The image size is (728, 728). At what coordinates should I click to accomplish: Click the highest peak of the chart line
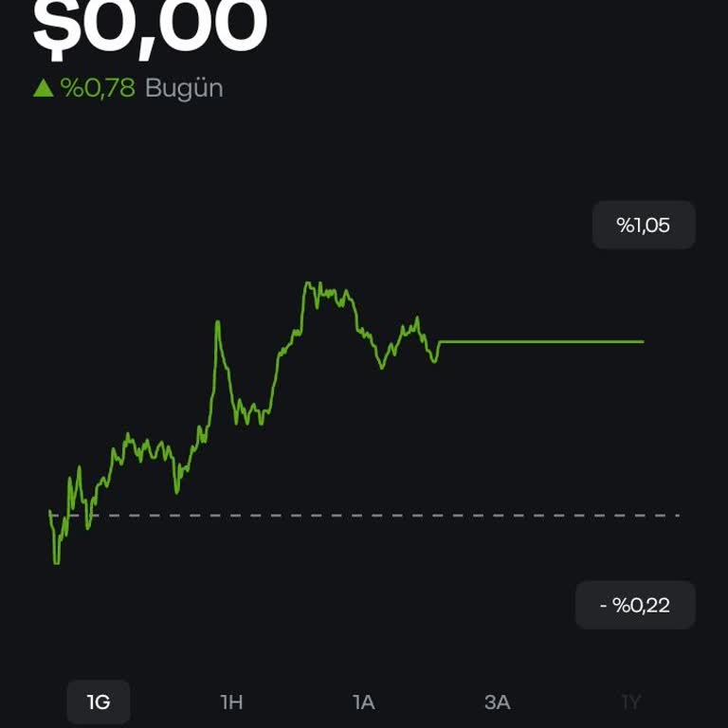[308, 282]
